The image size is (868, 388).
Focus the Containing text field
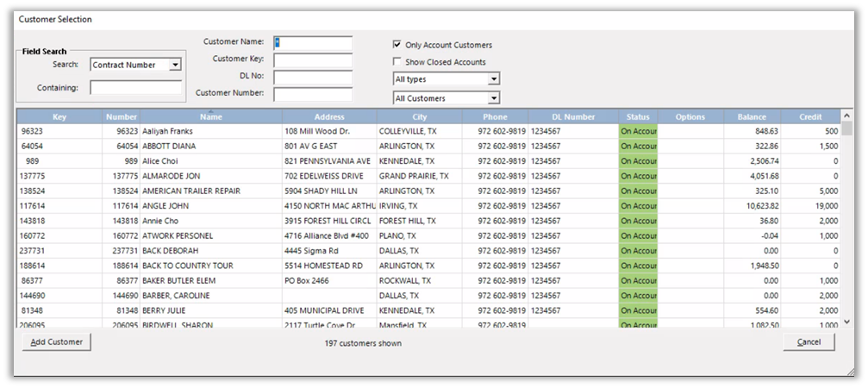coord(135,87)
